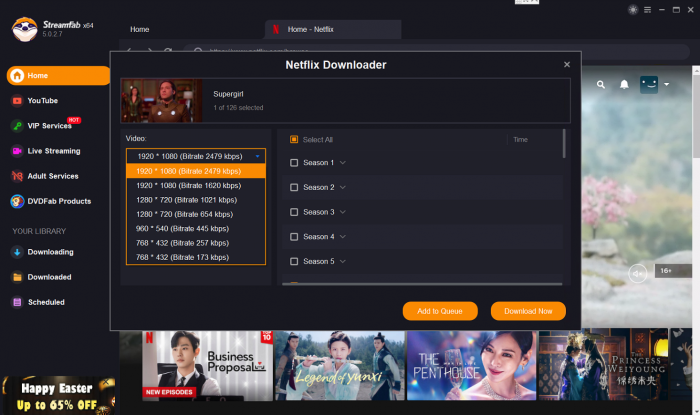
Task: Open VIP Services in sidebar
Action: 49,126
